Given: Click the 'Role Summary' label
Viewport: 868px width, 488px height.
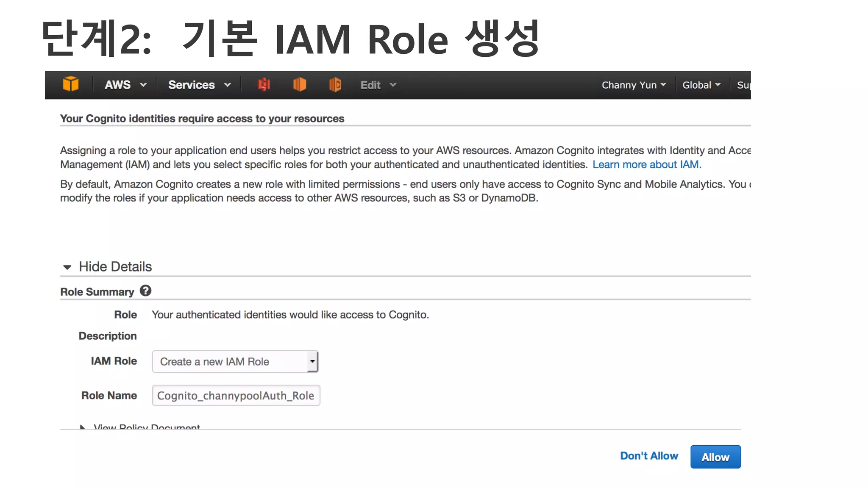Looking at the screenshot, I should point(97,292).
